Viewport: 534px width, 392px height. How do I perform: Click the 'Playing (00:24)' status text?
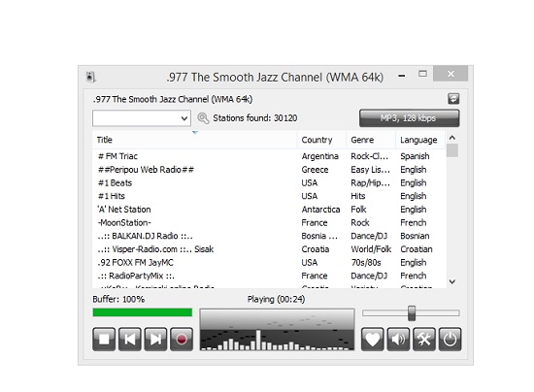click(x=276, y=299)
